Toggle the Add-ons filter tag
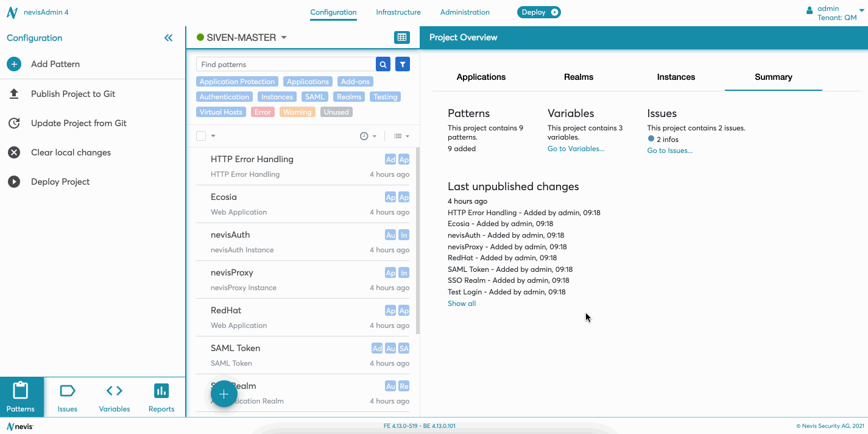The width and height of the screenshot is (868, 434). 356,82
